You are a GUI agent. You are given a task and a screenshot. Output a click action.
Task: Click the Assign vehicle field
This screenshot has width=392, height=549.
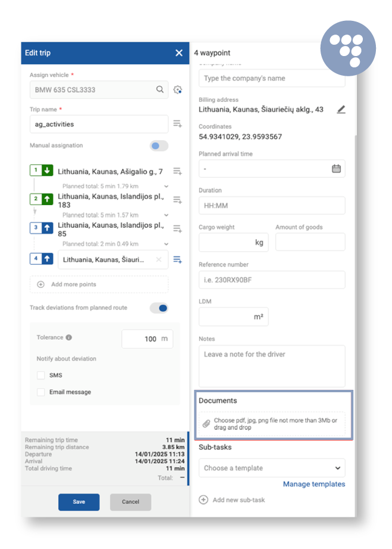coord(99,89)
